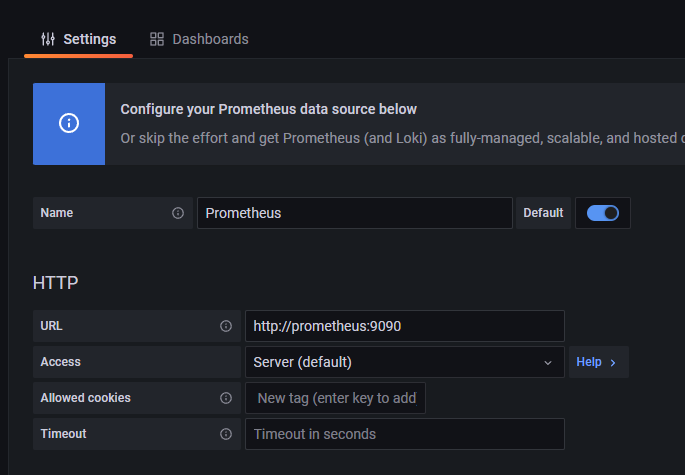The height and width of the screenshot is (475, 685).
Task: Click info icon beside Timeout
Action: pos(226,434)
